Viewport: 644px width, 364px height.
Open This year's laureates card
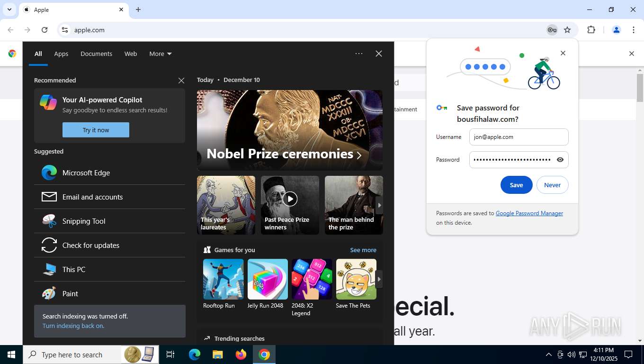226,205
